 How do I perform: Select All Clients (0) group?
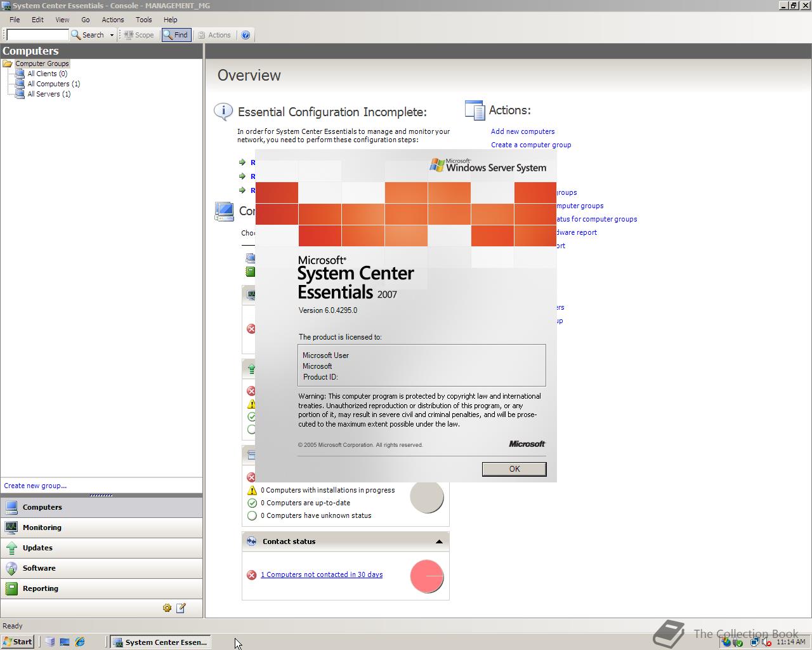tap(47, 74)
